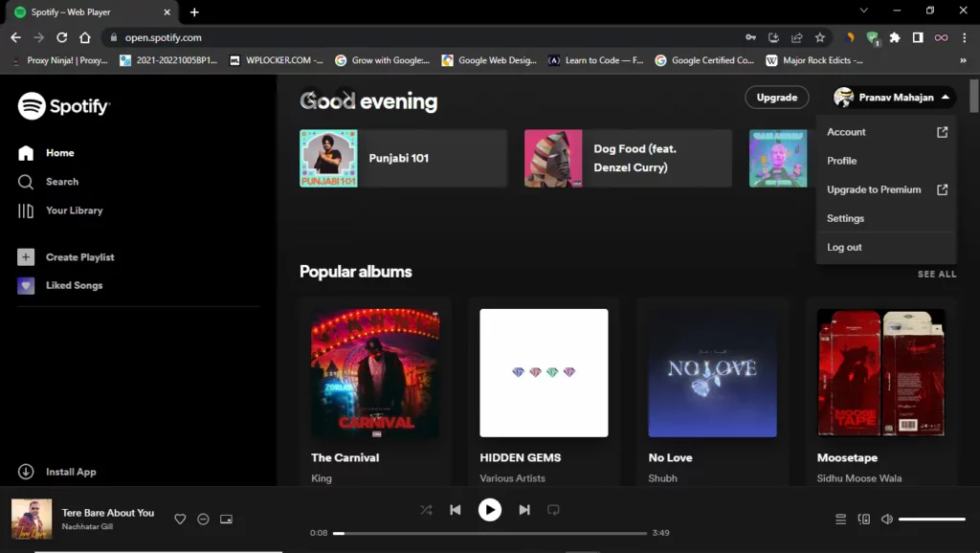The width and height of the screenshot is (980, 553).
Task: Bookmark this page with the star icon
Action: 820,37
